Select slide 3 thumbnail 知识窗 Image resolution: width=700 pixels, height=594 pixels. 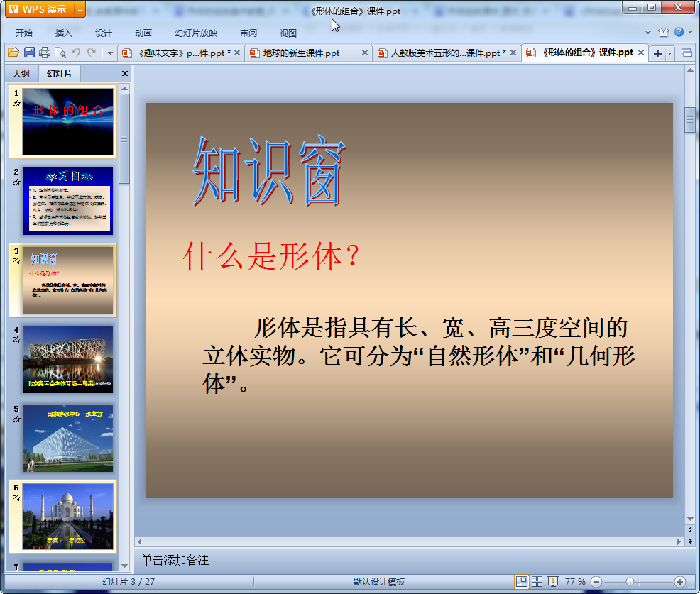(68, 280)
